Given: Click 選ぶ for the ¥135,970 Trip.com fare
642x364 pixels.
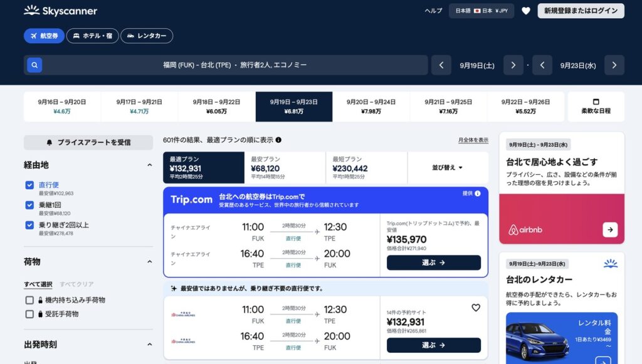Looking at the screenshot, I should (434, 263).
